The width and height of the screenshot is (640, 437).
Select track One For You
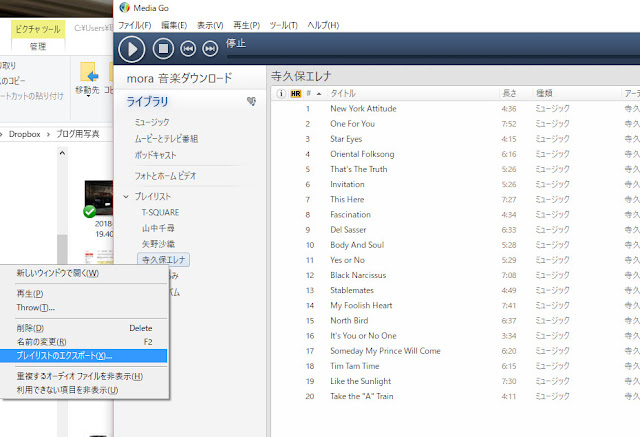[x=353, y=124]
